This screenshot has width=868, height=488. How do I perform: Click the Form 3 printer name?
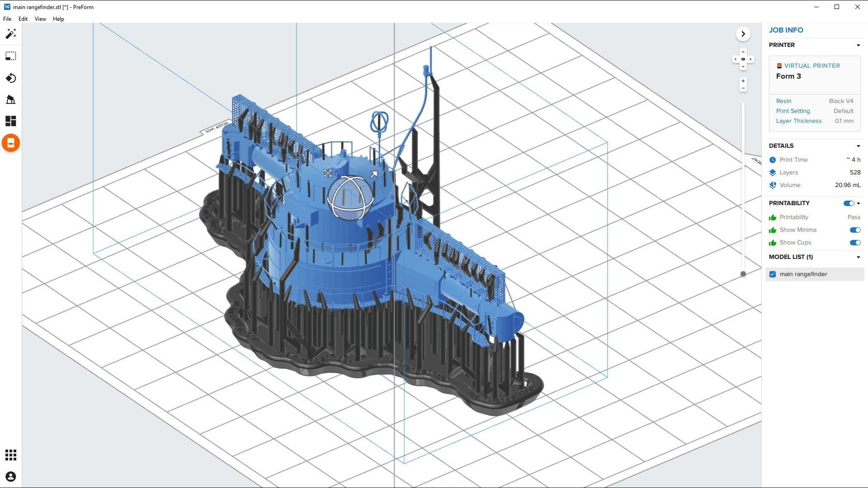[788, 76]
